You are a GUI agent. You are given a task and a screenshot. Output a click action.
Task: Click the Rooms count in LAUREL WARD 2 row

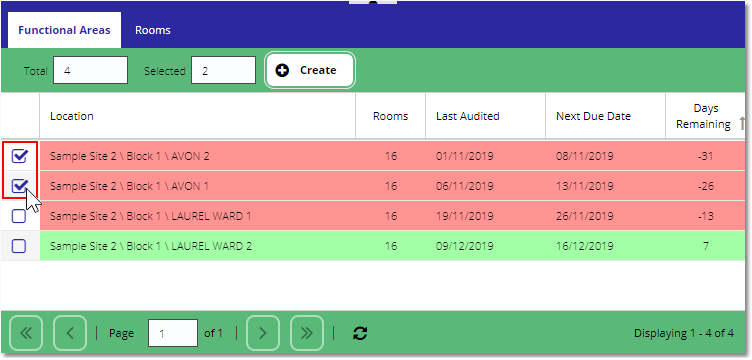click(391, 246)
